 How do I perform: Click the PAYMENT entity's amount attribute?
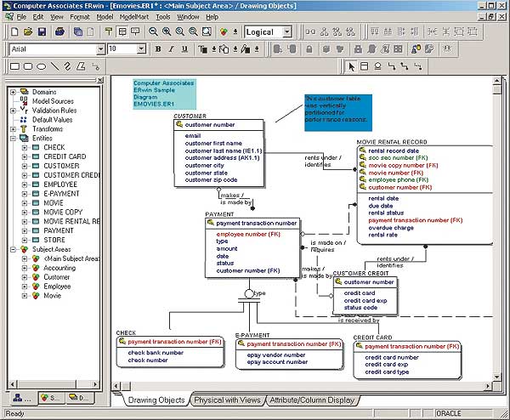pos(227,248)
